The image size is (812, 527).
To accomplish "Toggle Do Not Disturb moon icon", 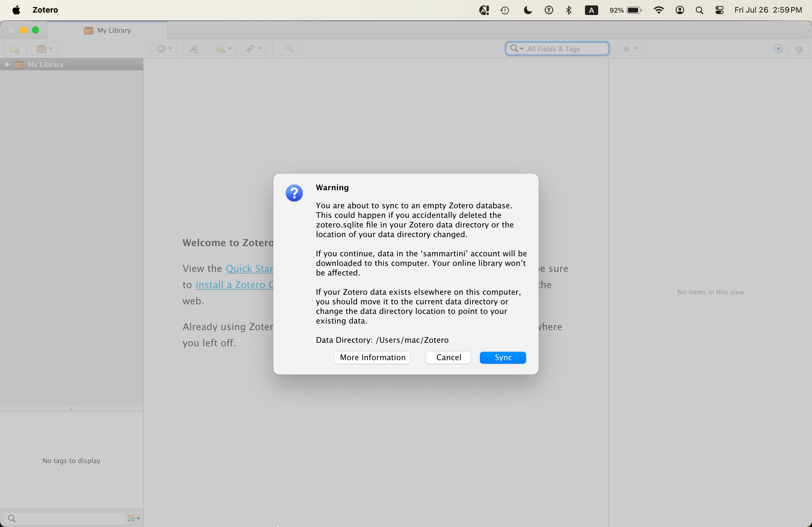I will (x=527, y=10).
